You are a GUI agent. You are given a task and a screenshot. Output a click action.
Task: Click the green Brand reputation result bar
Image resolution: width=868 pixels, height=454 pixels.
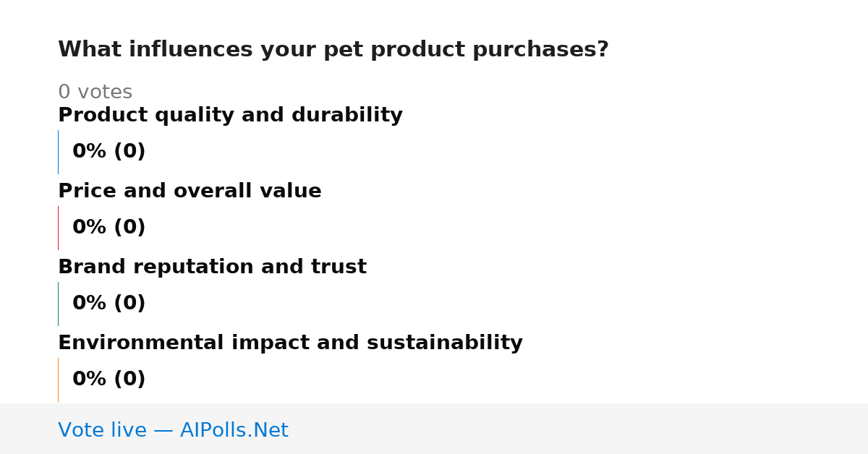pyautogui.click(x=58, y=304)
